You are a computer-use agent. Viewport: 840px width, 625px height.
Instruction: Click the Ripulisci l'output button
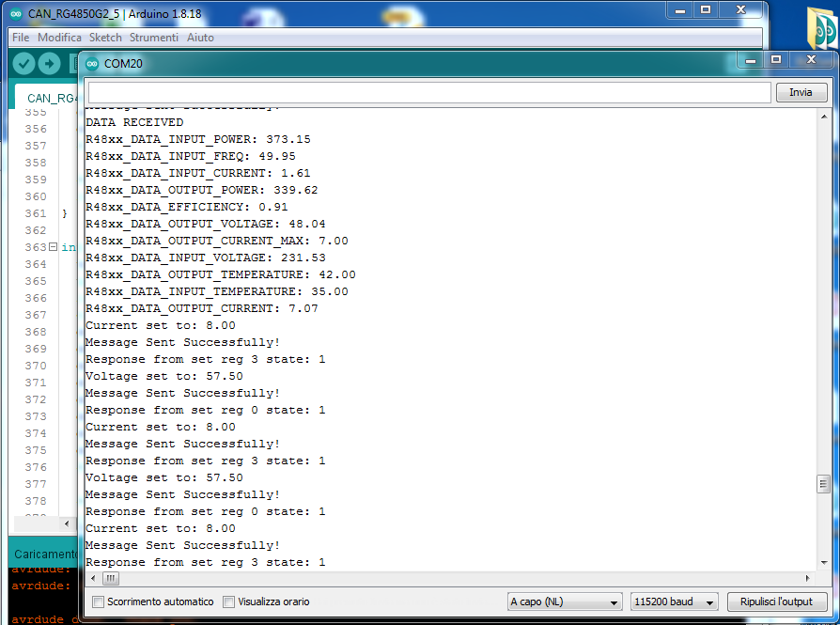point(777,602)
